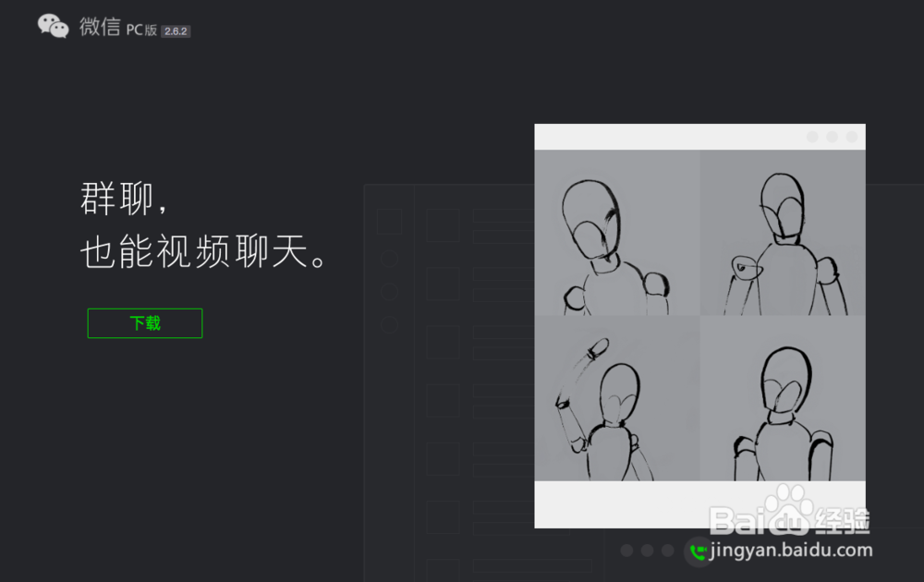Click the 2.6.2 version badge next to PC版
924x582 pixels.
(176, 30)
